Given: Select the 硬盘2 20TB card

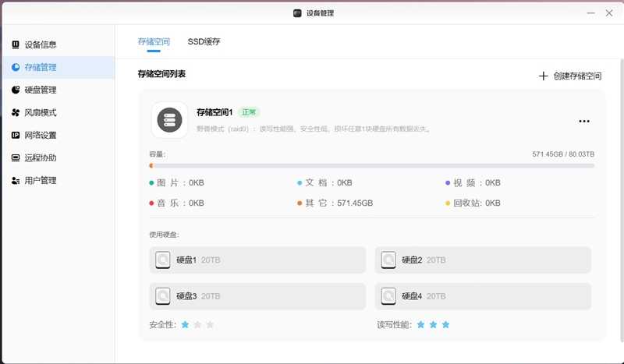Looking at the screenshot, I should pyautogui.click(x=483, y=260).
